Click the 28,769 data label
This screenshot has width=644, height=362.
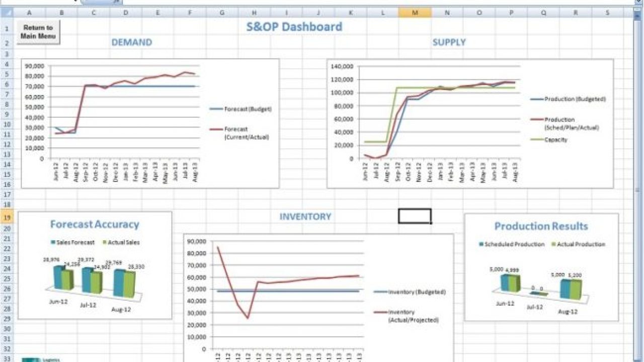[114, 262]
